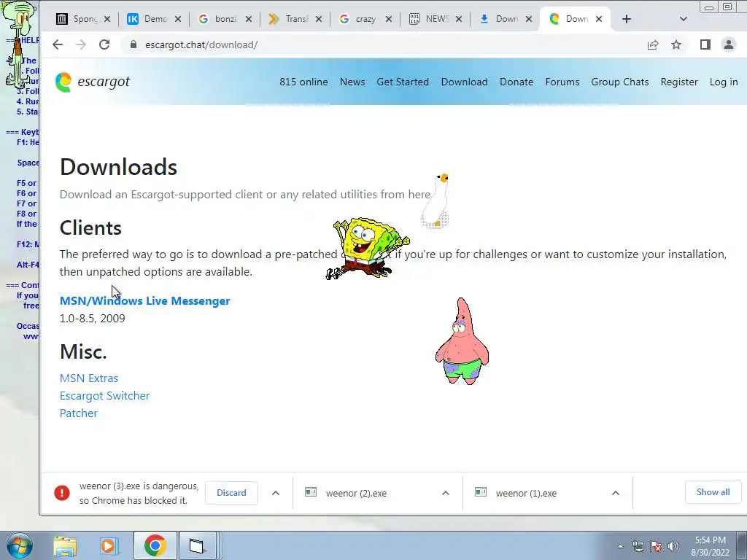Click the Patrick Star desktop character

coord(462,341)
